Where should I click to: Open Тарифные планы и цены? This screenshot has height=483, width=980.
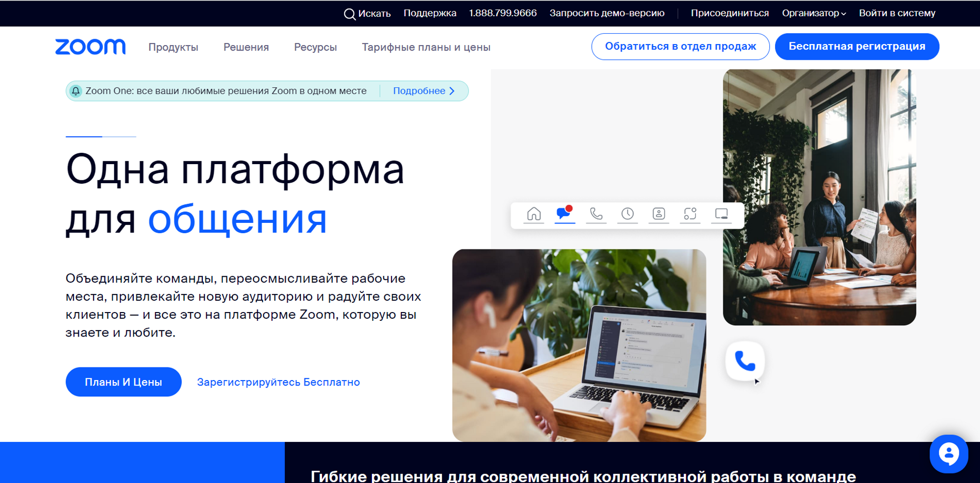[426, 47]
